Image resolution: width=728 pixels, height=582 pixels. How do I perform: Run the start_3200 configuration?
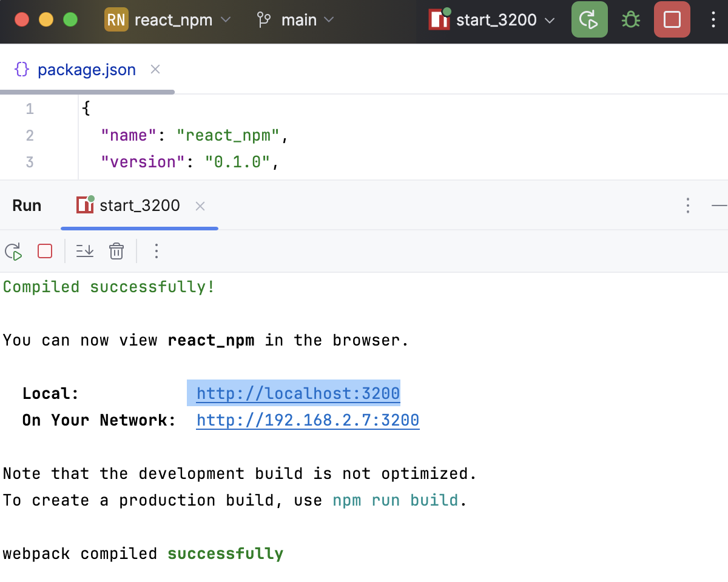click(x=589, y=19)
